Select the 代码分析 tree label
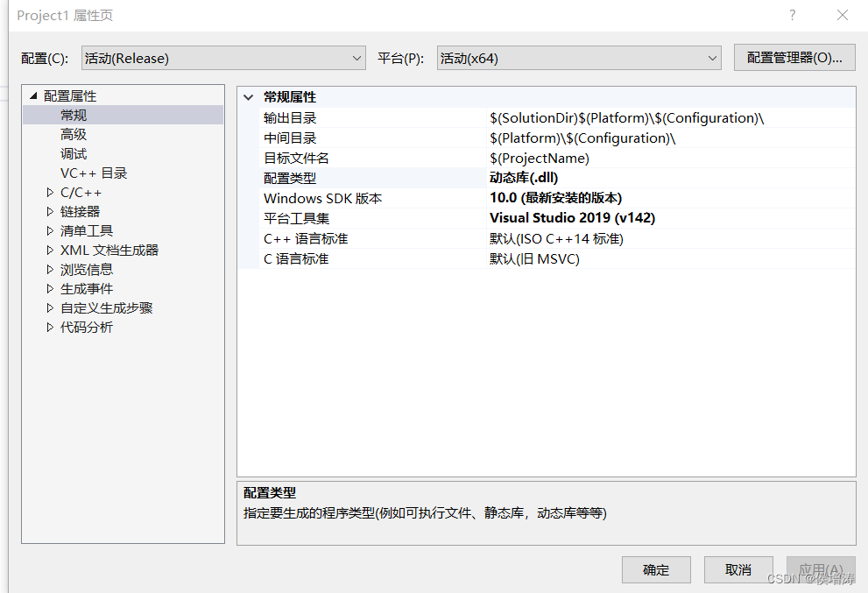 pyautogui.click(x=87, y=328)
